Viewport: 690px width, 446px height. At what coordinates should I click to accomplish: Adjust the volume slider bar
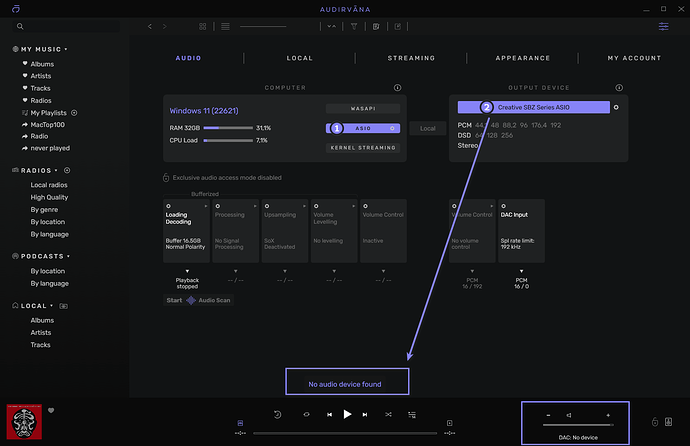(x=578, y=425)
